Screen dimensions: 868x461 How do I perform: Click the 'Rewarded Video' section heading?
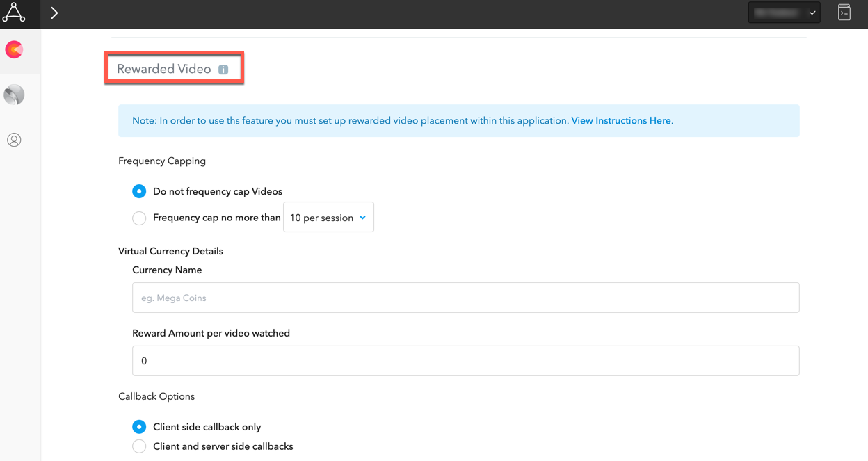tap(164, 69)
